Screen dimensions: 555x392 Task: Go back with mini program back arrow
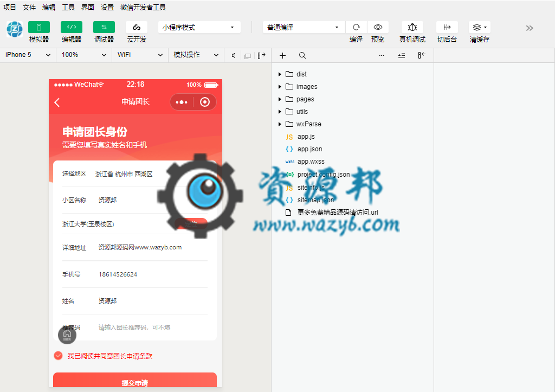coord(57,102)
